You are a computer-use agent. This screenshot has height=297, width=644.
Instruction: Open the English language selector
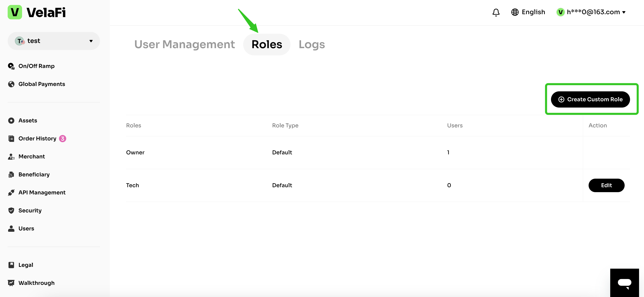tap(528, 12)
